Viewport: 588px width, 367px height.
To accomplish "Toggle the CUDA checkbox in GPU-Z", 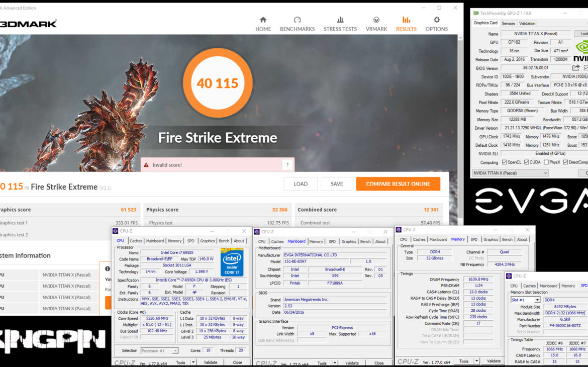I will [526, 162].
